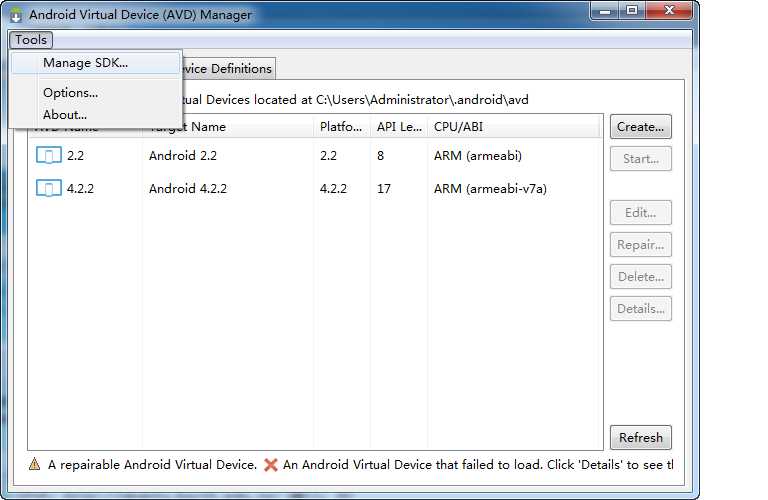This screenshot has height=500, width=768.
Task: Click device icon of AVD 2.2
Action: point(48,156)
